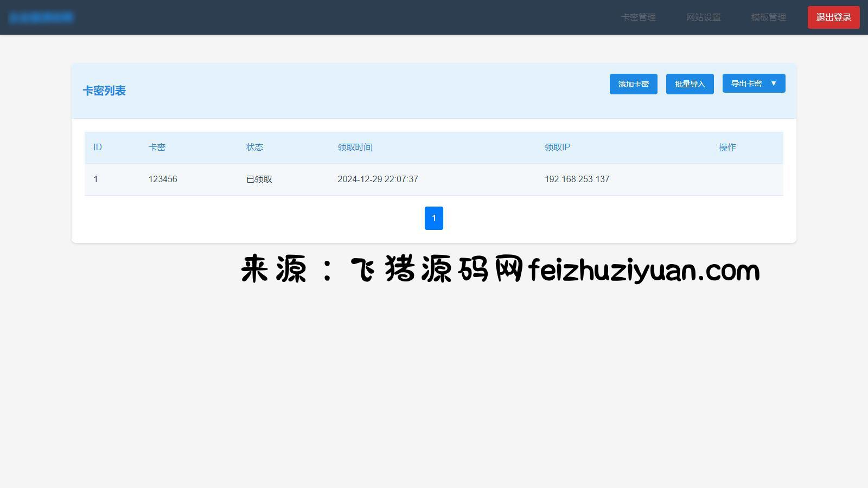Select the card key value 123456
Screen dimensions: 868x488
point(163,179)
